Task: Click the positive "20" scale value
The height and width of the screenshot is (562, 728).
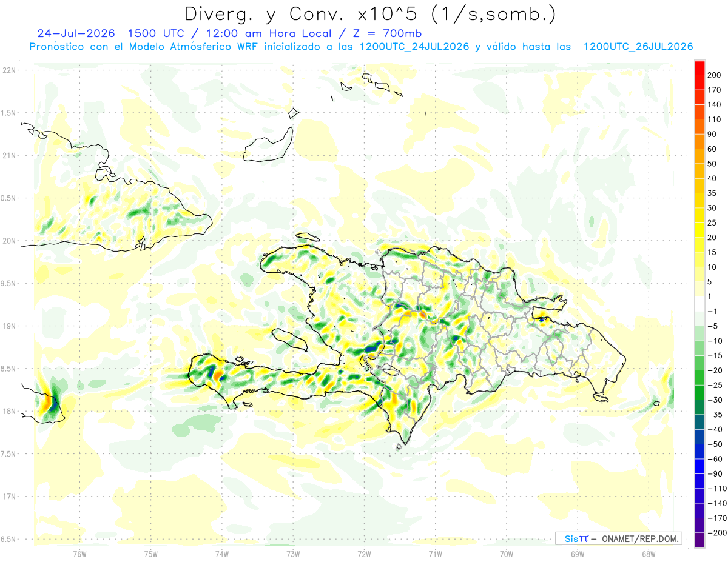Action: click(712, 237)
